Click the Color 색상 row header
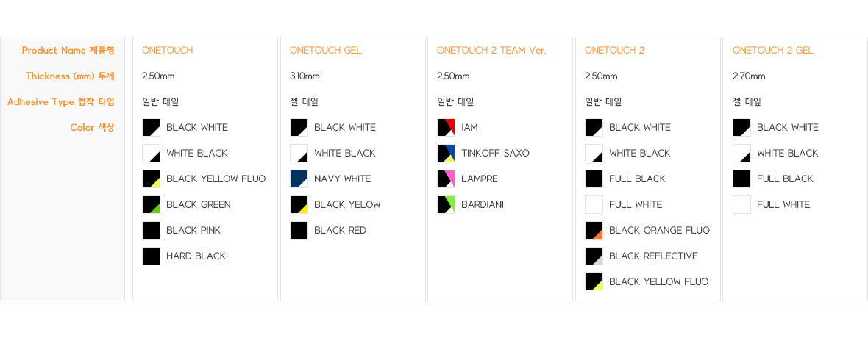 click(92, 127)
